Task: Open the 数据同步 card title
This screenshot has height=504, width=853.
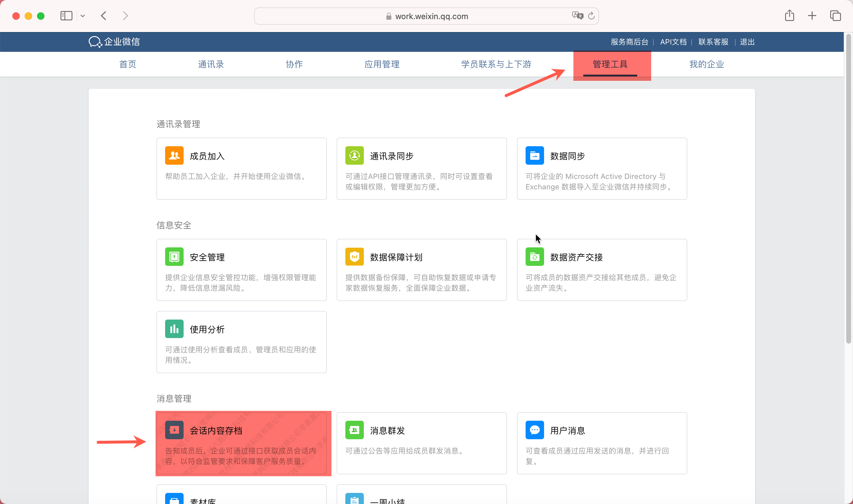Action: point(568,156)
